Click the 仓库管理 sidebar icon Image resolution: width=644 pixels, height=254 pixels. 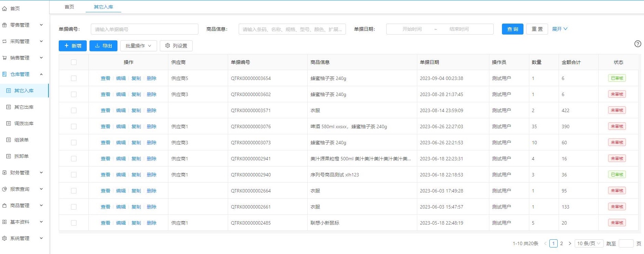(4, 74)
